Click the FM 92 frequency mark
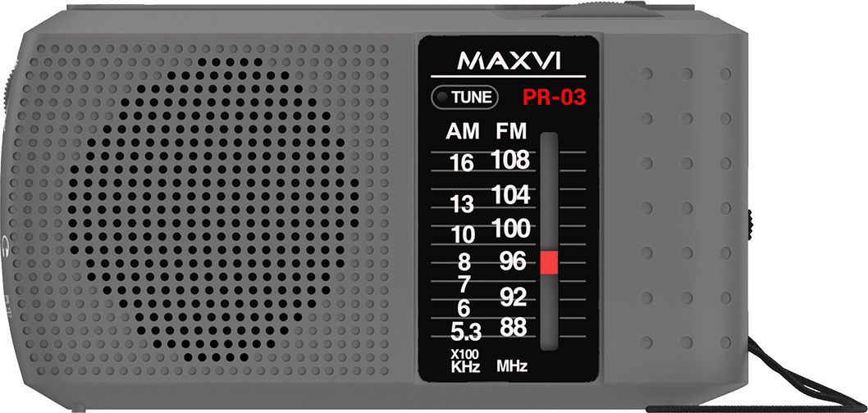868x413 pixels. [x=513, y=297]
